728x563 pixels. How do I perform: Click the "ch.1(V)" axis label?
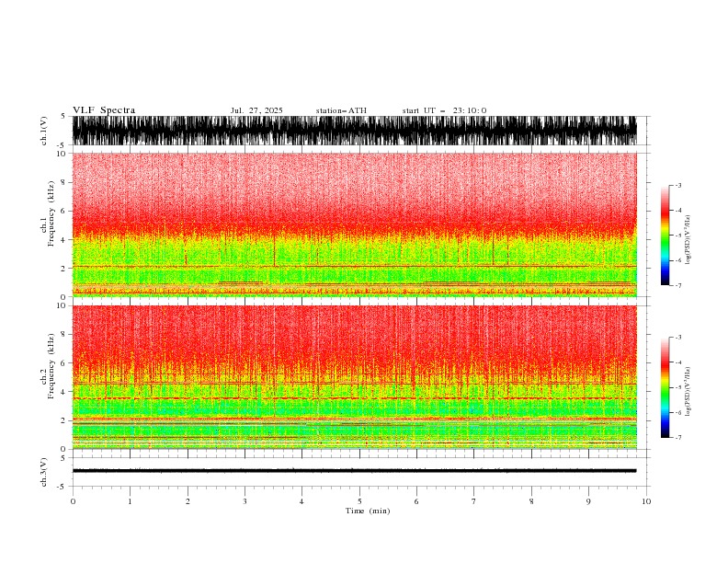point(44,131)
